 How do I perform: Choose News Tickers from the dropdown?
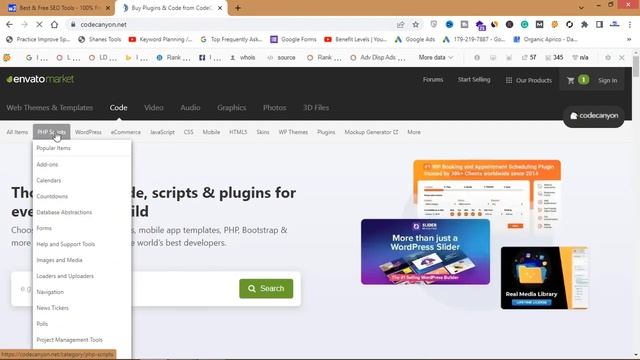(53, 308)
